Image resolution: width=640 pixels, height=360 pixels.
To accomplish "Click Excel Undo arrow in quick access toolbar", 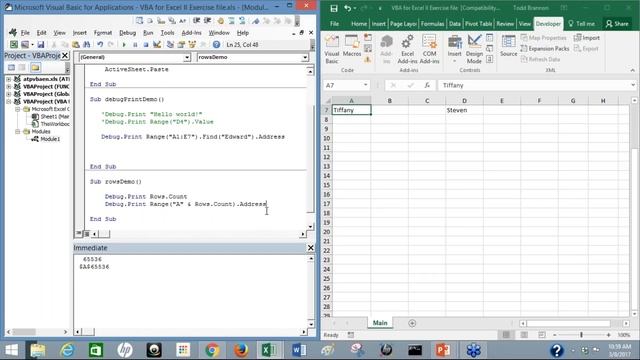I will tap(347, 8).
